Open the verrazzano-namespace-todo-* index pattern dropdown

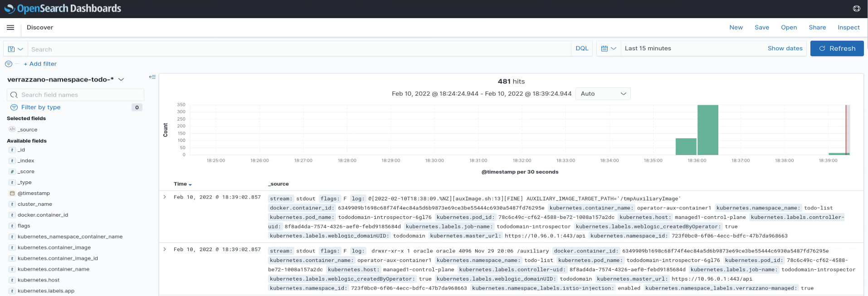pos(66,79)
